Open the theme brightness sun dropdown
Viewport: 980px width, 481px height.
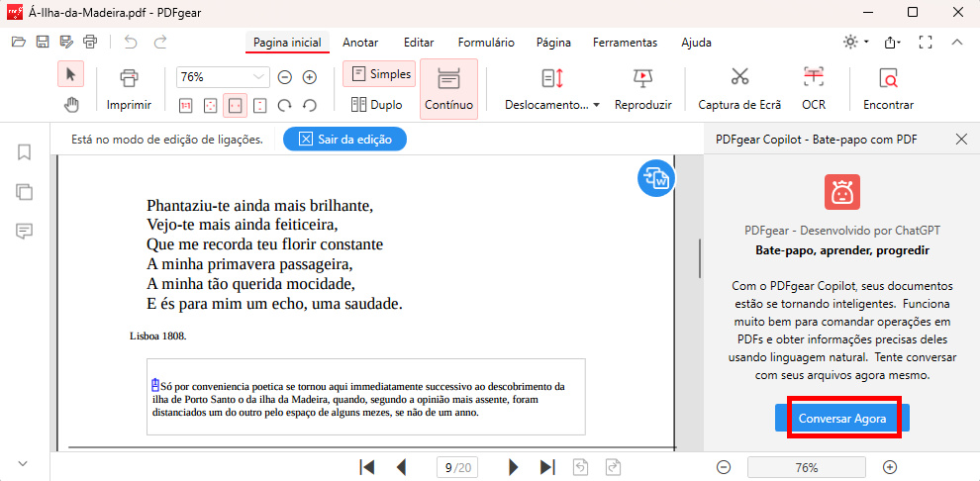click(855, 43)
